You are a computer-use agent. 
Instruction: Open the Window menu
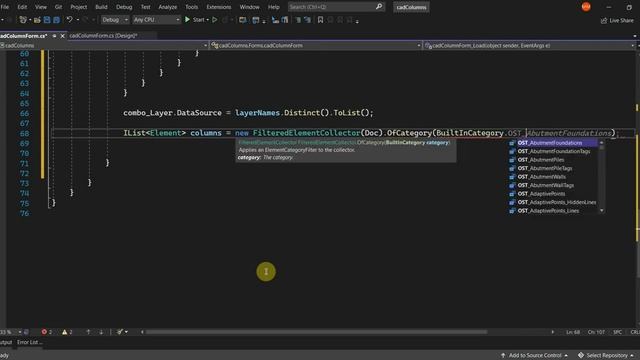click(249, 7)
